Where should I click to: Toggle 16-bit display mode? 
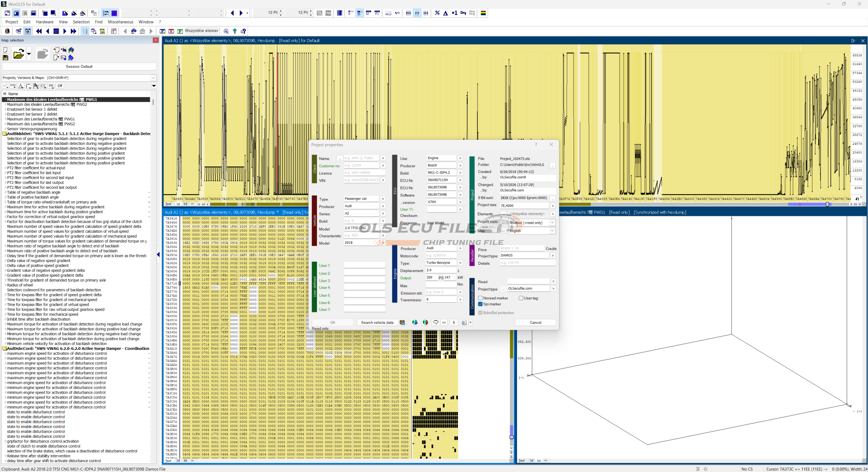coord(359,13)
